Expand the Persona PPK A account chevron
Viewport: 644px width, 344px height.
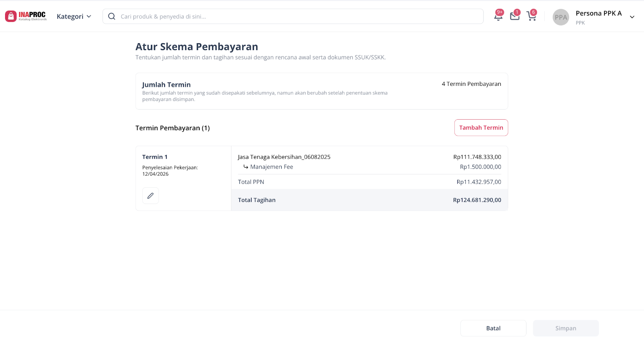(632, 17)
